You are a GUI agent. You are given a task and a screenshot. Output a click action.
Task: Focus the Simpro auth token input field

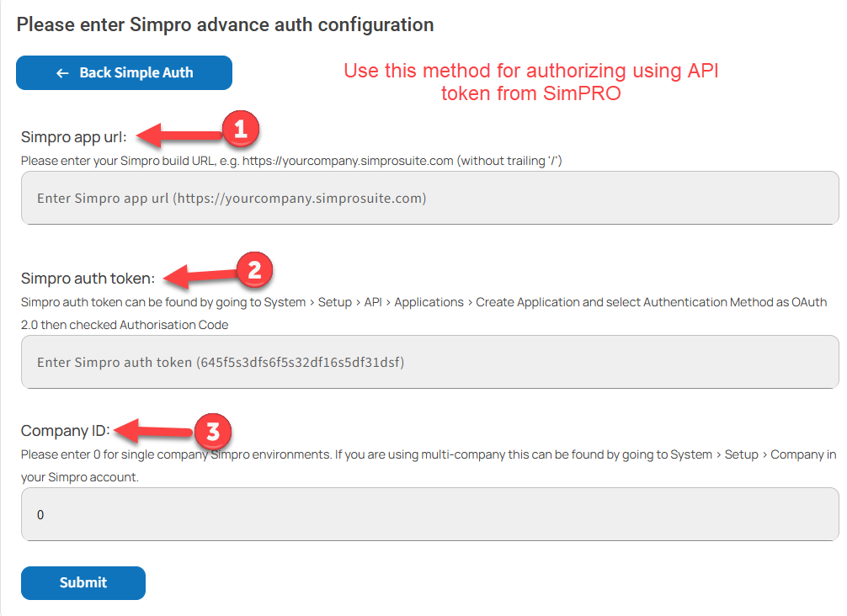429,363
